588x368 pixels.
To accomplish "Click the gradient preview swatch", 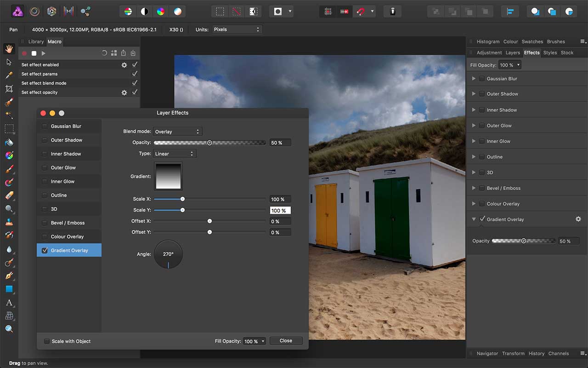I will coord(168,176).
